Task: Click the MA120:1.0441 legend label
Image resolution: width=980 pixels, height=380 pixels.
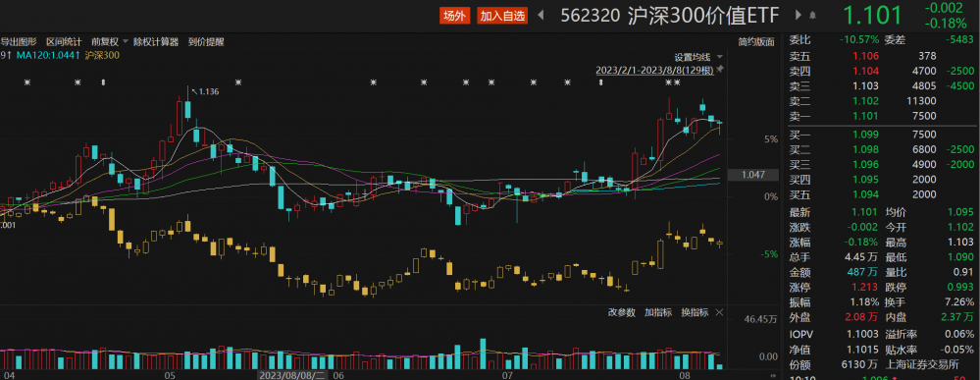Action: point(48,55)
